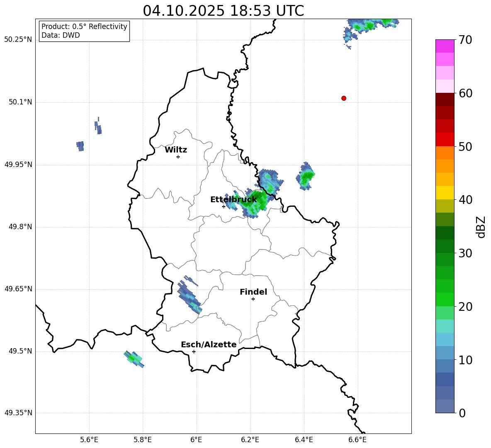Click the Findel location label

tap(253, 292)
